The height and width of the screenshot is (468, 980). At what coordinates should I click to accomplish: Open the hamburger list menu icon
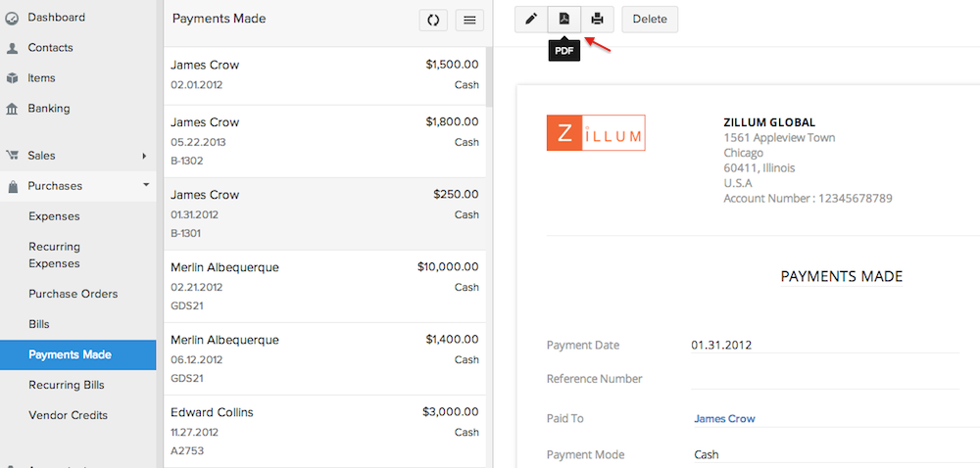tap(469, 20)
